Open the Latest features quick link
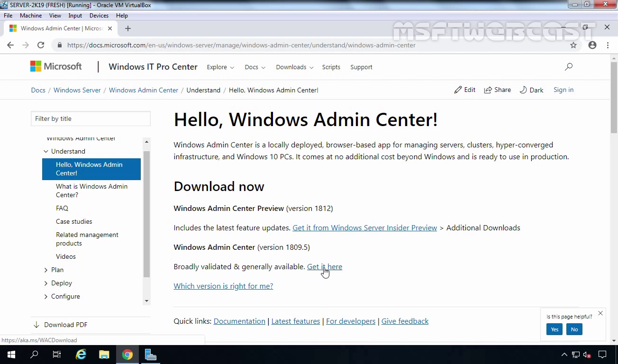Screen dimensions: 618x364 [x=296, y=321]
